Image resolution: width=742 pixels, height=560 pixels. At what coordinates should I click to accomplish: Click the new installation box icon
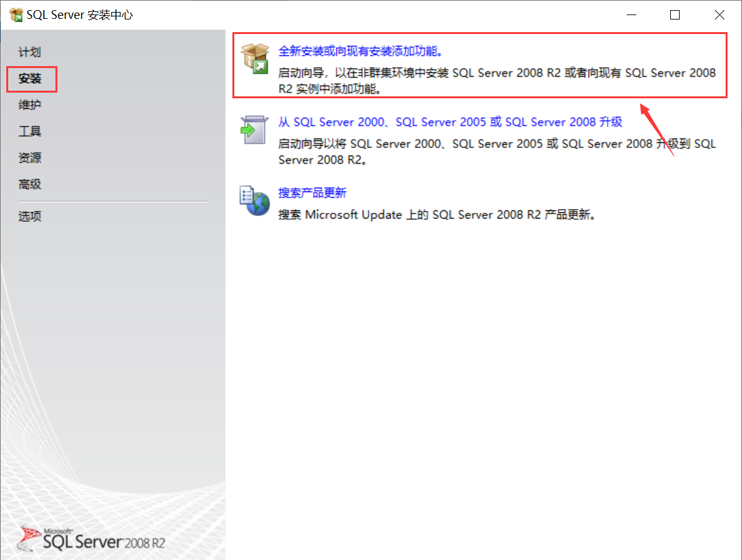point(255,59)
